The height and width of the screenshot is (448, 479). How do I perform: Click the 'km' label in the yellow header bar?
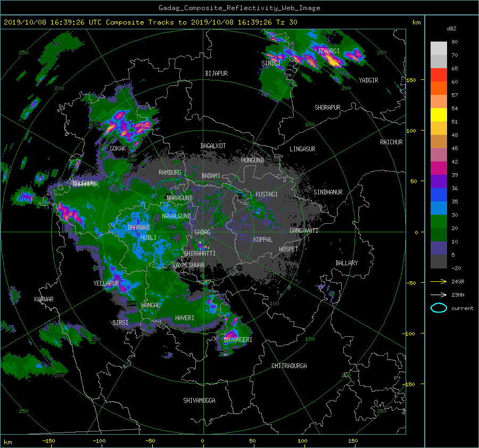[416, 22]
